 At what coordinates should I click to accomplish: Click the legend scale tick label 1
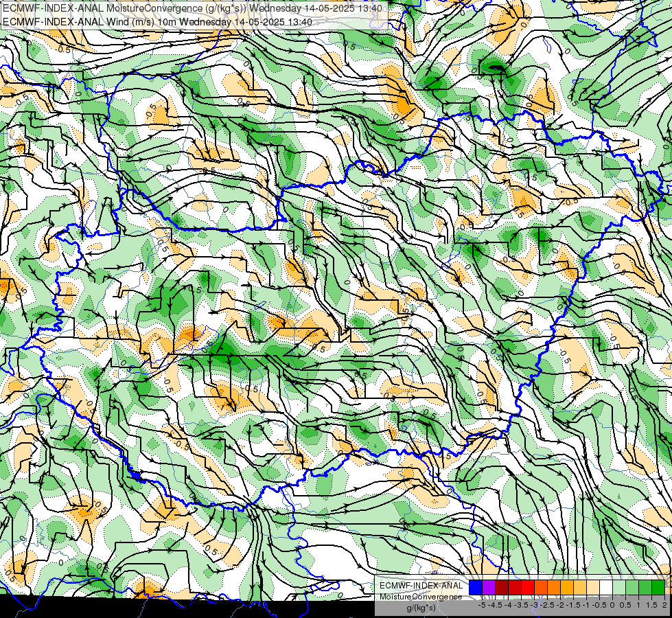(x=638, y=605)
